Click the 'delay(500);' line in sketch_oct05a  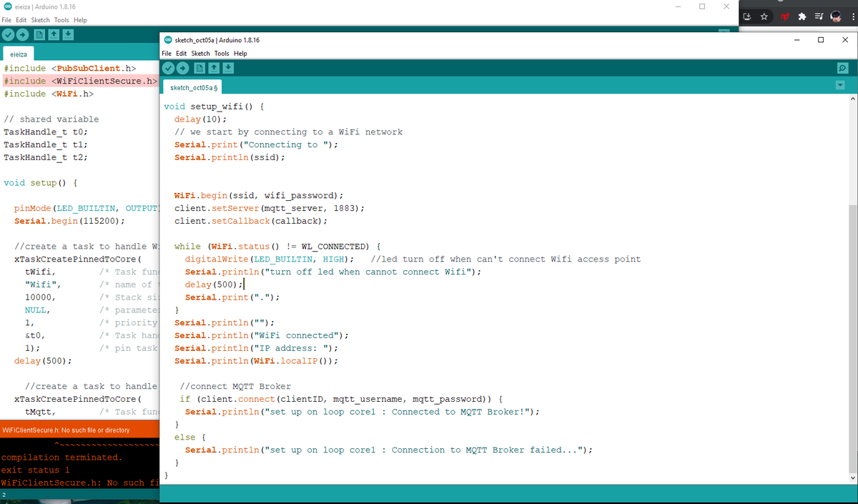pyautogui.click(x=214, y=285)
